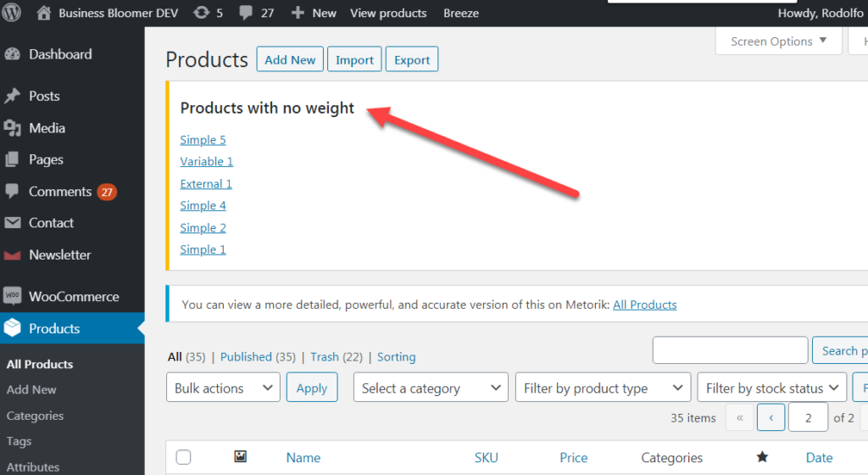Sort table by SKU column
The image size is (868, 475).
[486, 457]
